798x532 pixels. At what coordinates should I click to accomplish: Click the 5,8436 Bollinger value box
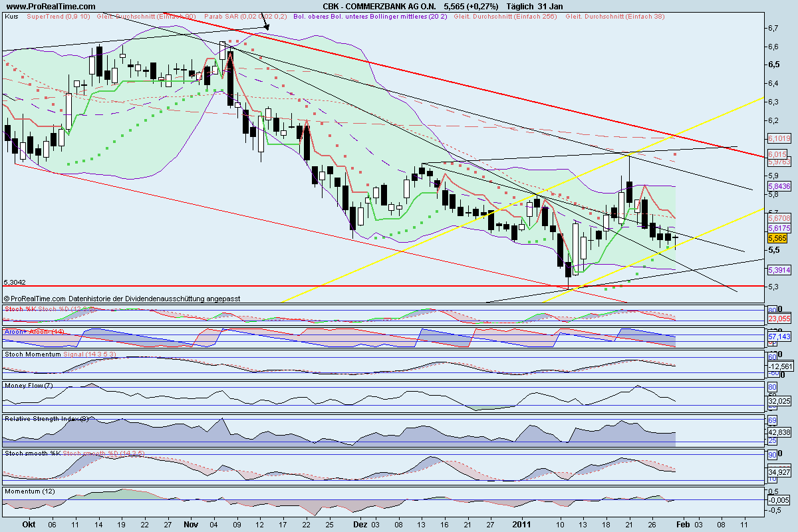pos(778,188)
